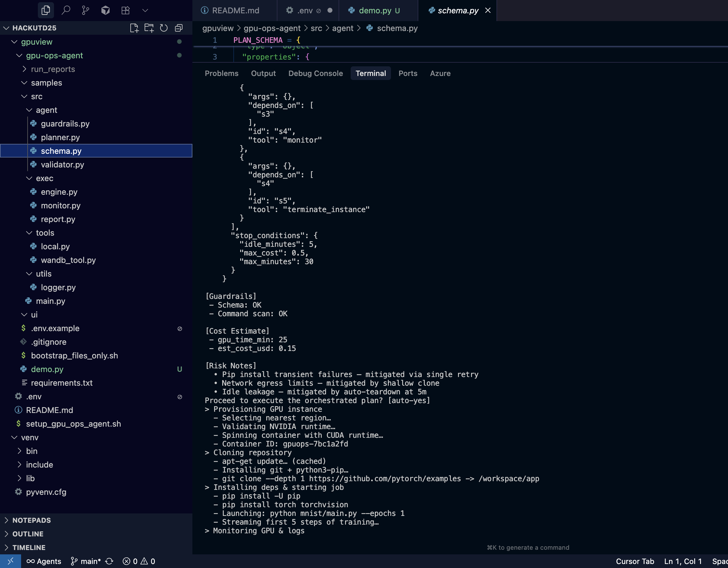This screenshot has width=728, height=568.
Task: Refresh the explorer file tree
Action: tap(164, 28)
